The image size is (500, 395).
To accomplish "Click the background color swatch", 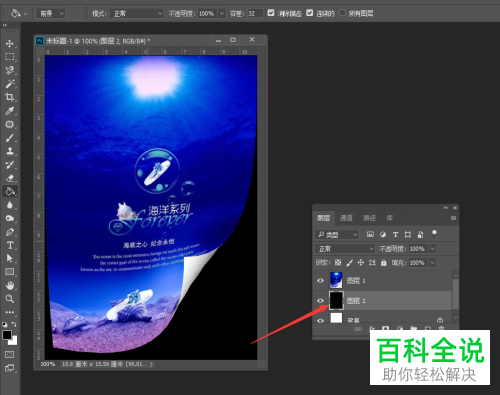I will (14, 341).
